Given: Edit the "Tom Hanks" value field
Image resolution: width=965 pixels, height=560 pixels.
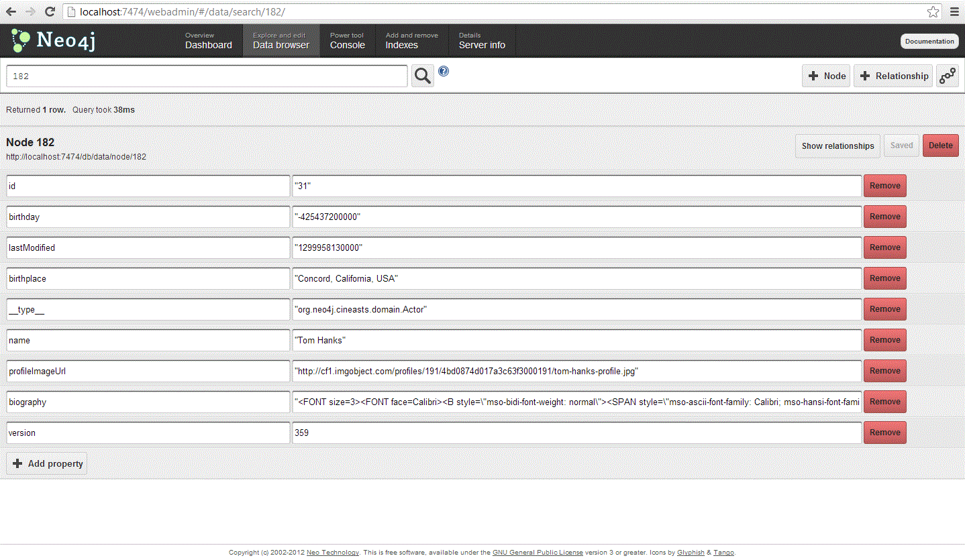Looking at the screenshot, I should (577, 340).
